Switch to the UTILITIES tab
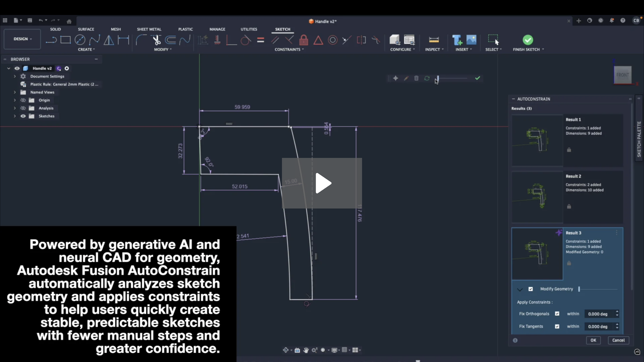The image size is (644, 362). [x=249, y=29]
